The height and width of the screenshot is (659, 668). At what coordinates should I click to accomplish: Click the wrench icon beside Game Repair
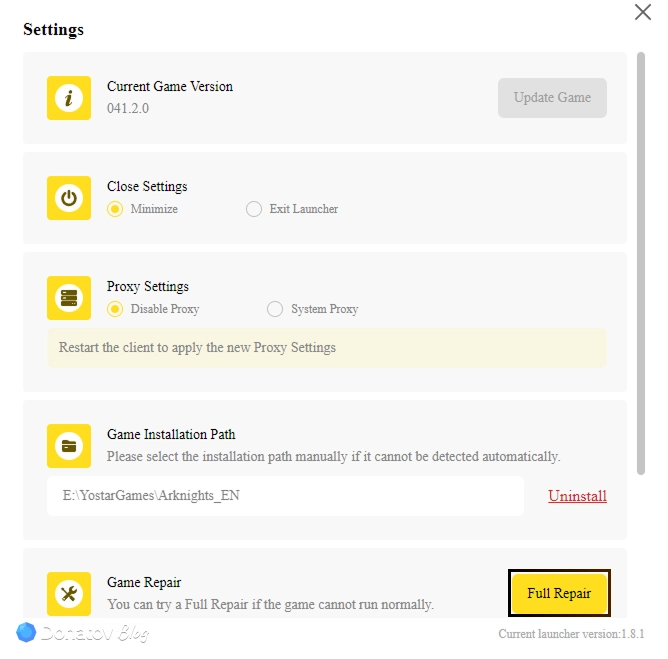(x=69, y=594)
